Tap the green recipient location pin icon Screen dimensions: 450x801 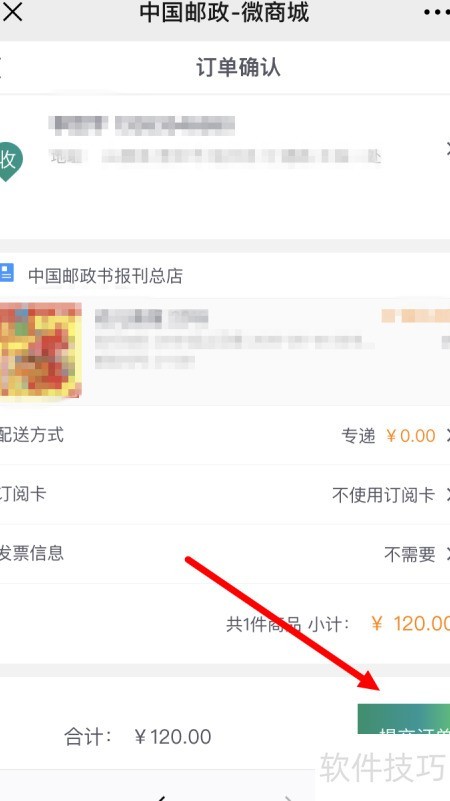click(x=10, y=161)
